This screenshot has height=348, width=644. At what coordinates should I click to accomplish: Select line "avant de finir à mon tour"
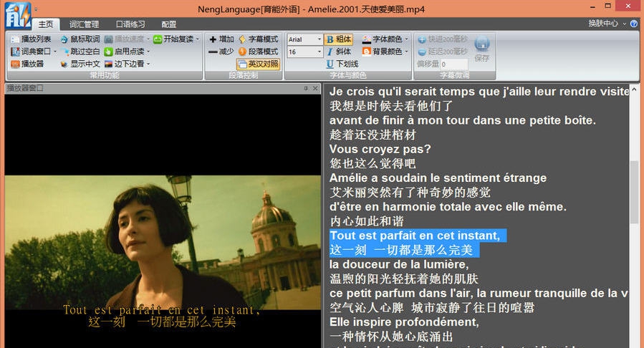[463, 120]
